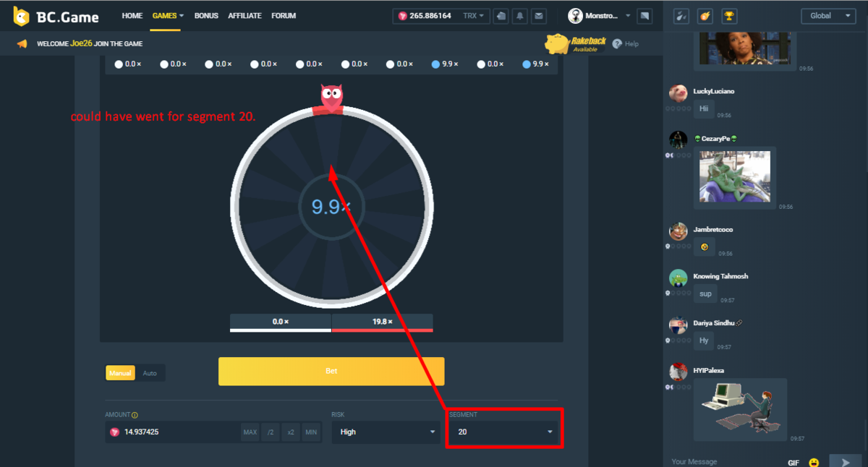Viewport: 868px width, 467px height.
Task: Open the GAMES menu
Action: click(x=168, y=16)
